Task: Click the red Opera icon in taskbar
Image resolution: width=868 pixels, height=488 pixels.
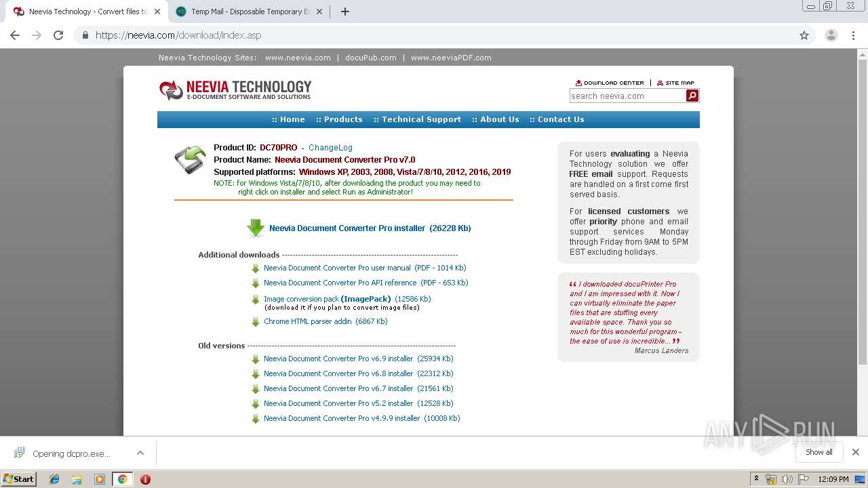Action: [145, 479]
